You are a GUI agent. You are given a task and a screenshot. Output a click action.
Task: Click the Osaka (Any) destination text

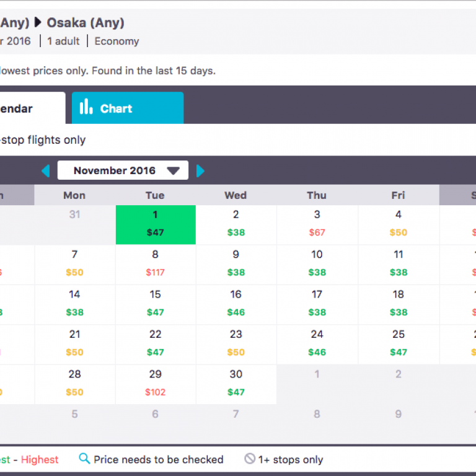(x=86, y=23)
